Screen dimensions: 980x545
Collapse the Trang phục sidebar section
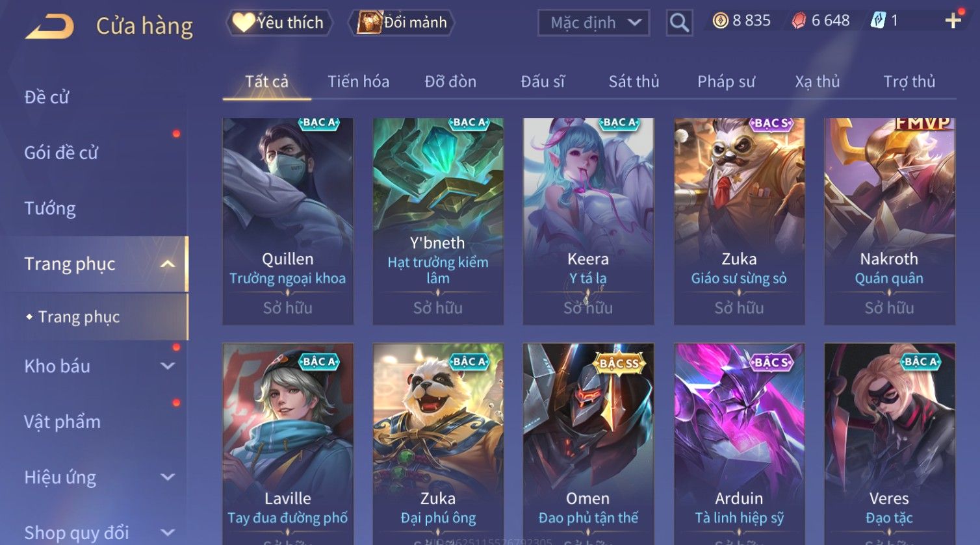(x=168, y=264)
